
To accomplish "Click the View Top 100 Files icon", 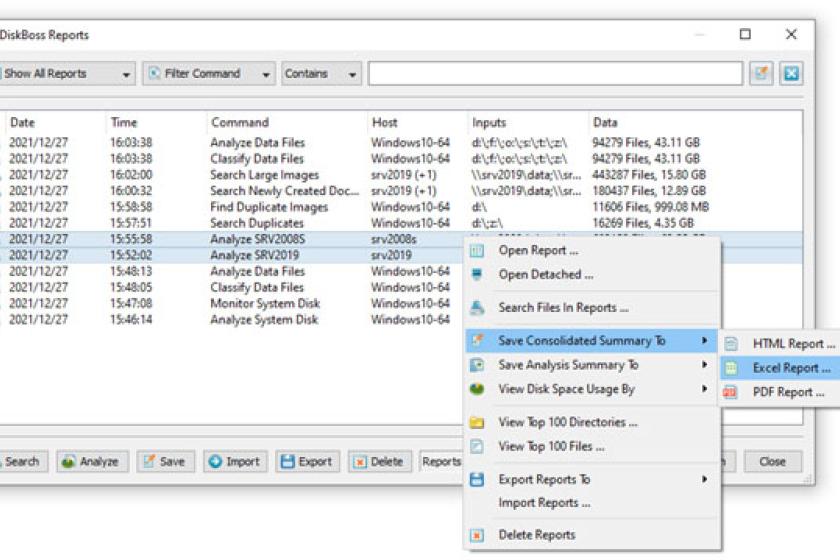I will click(x=477, y=446).
